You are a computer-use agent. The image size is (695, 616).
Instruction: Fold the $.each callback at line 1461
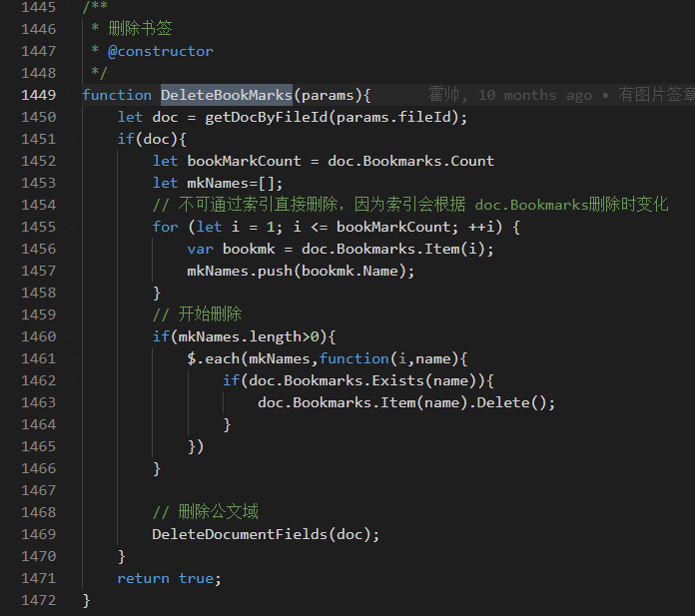pyautogui.click(x=71, y=358)
